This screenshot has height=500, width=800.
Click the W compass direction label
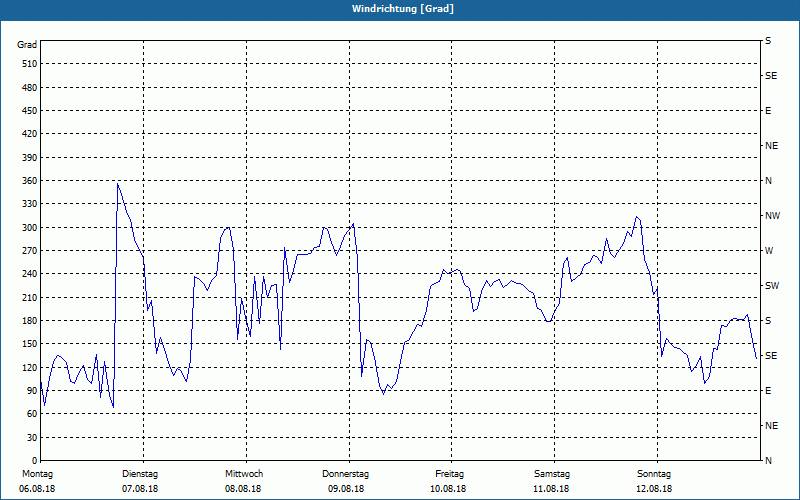click(x=769, y=251)
